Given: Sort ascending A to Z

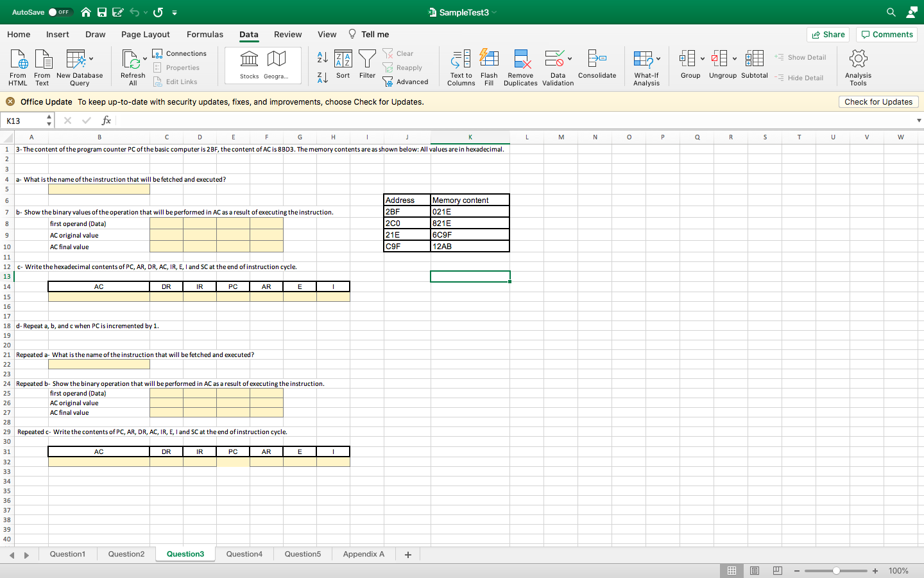Looking at the screenshot, I should click(x=323, y=57).
